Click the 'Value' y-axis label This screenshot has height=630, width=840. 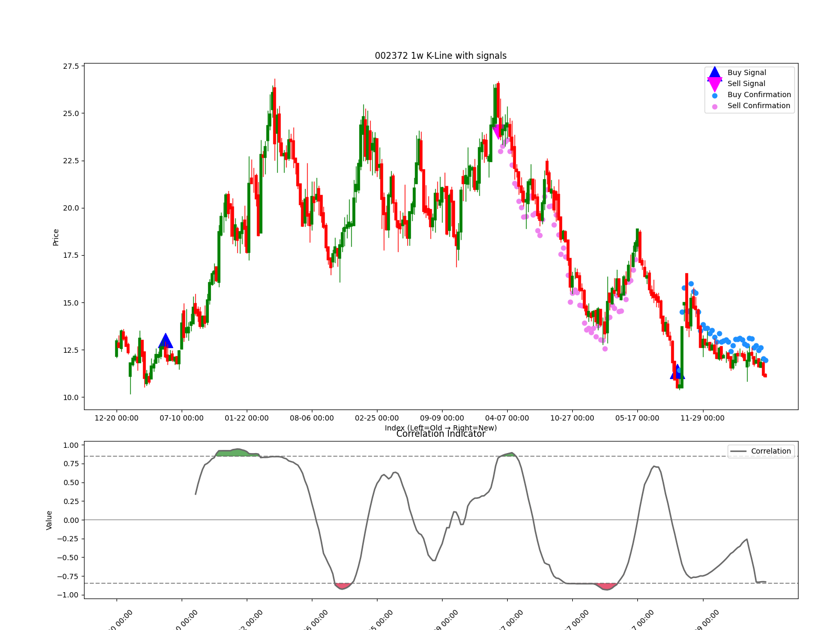(49, 520)
